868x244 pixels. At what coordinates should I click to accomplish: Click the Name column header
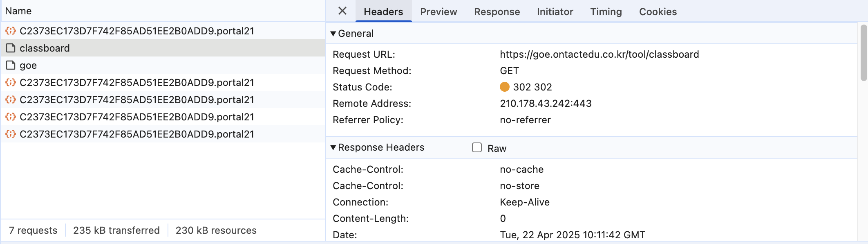18,11
